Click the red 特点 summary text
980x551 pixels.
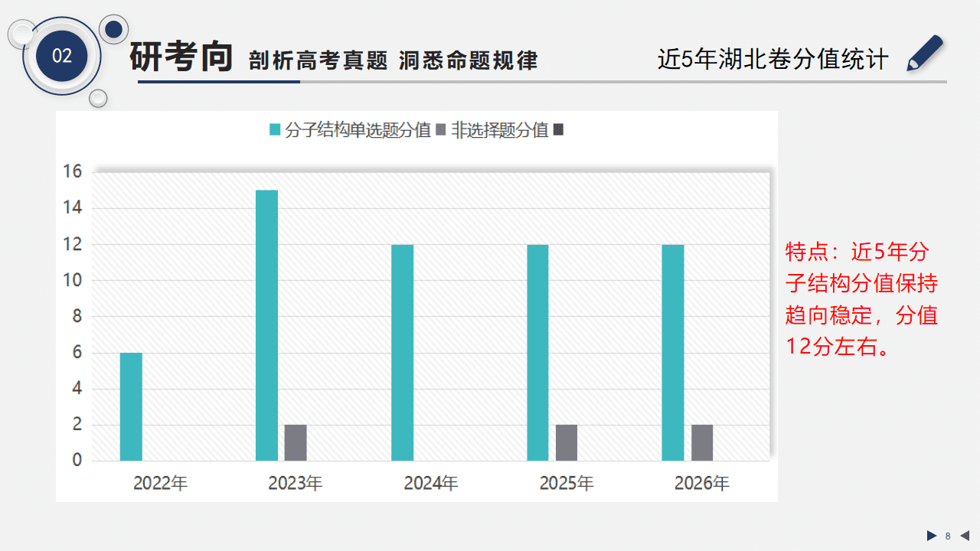862,299
